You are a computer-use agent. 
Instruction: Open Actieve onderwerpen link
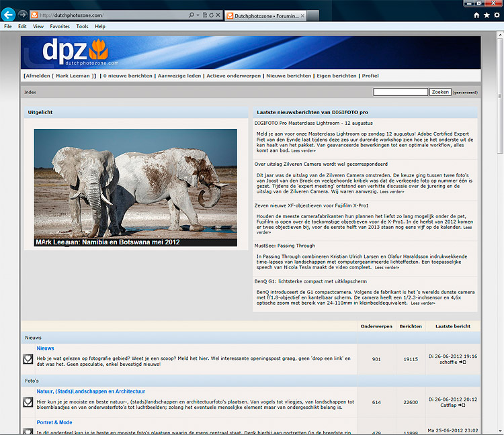[234, 76]
